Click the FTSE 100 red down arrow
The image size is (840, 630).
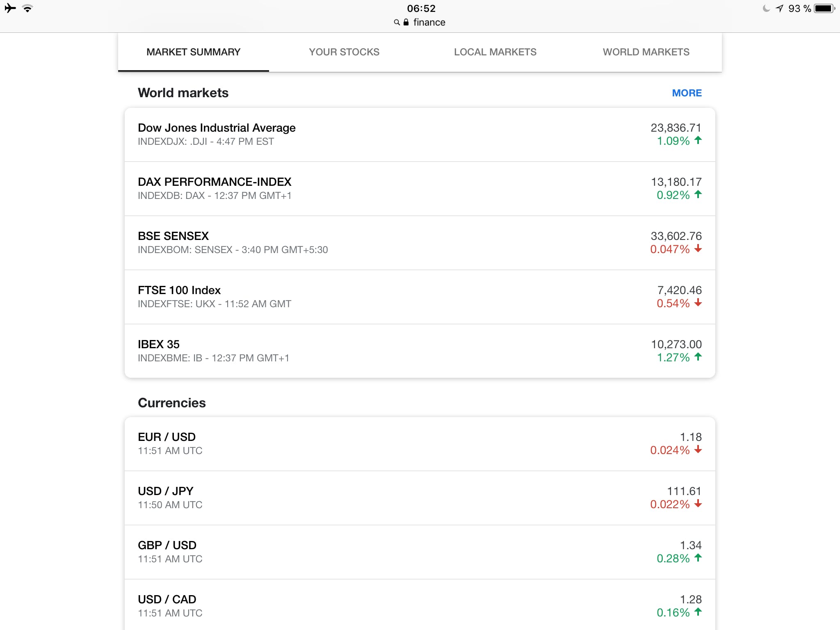(698, 303)
